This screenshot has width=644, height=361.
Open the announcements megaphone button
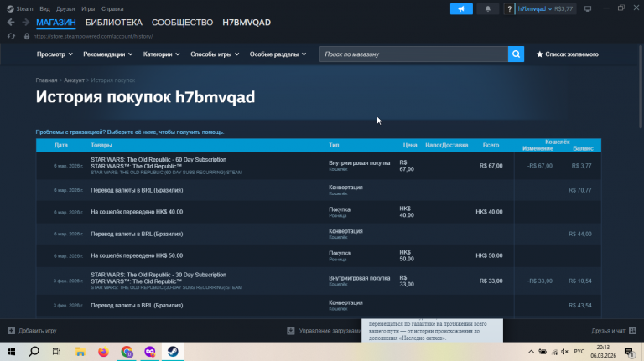pyautogui.click(x=461, y=8)
